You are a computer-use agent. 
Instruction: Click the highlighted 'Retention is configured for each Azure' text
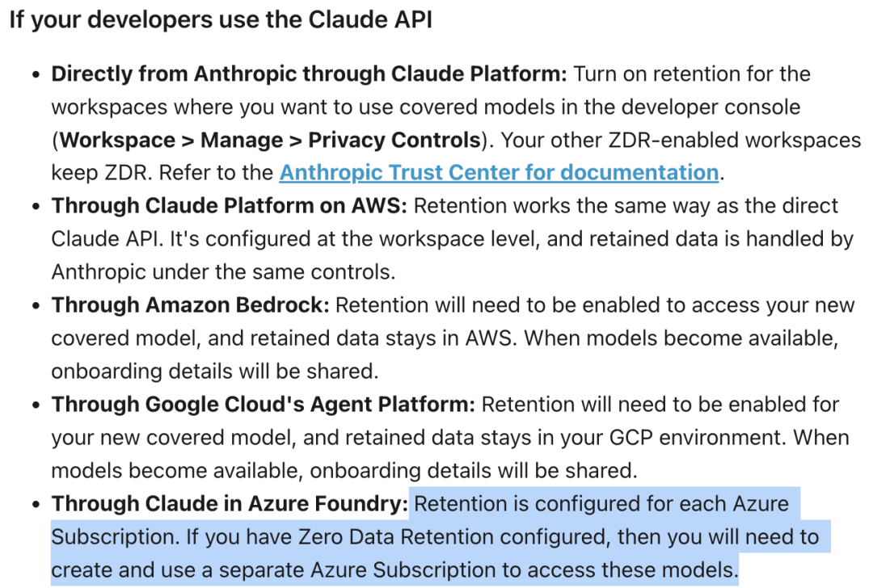[x=601, y=503]
